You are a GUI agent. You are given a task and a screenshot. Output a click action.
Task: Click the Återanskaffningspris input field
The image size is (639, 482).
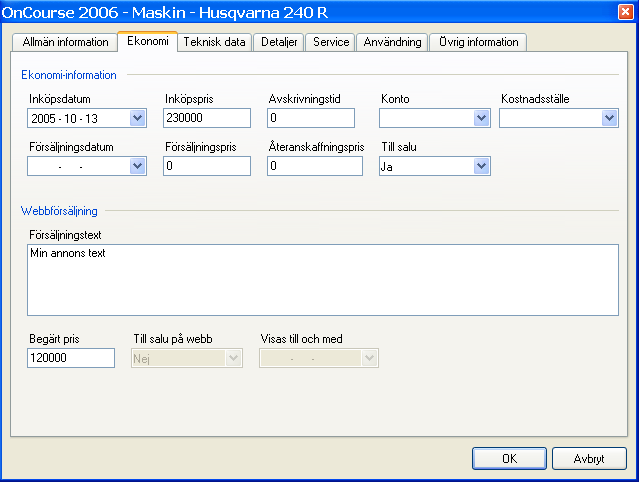(x=315, y=166)
